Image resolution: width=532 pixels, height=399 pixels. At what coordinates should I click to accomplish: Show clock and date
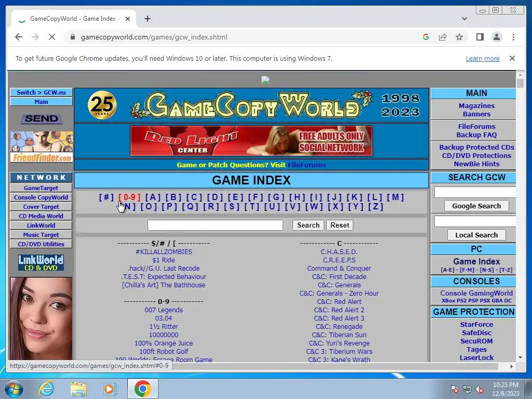pos(506,389)
